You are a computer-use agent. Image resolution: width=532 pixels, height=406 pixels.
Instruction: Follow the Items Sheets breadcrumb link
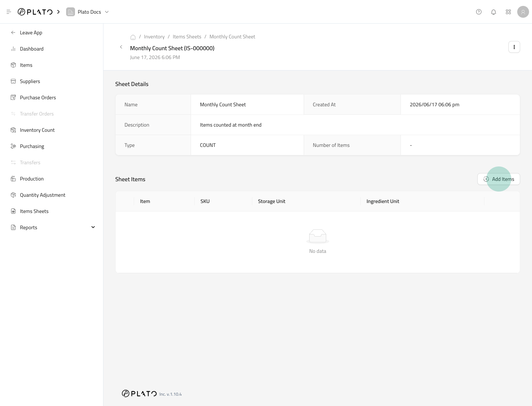point(187,37)
